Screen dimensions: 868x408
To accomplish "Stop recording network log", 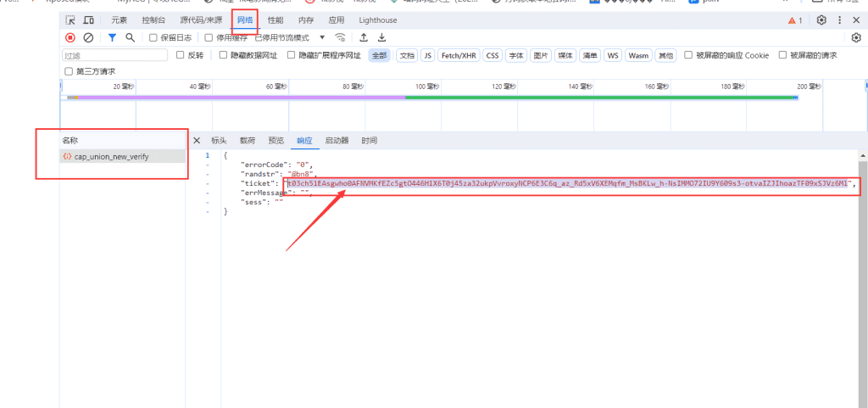I will (x=70, y=37).
